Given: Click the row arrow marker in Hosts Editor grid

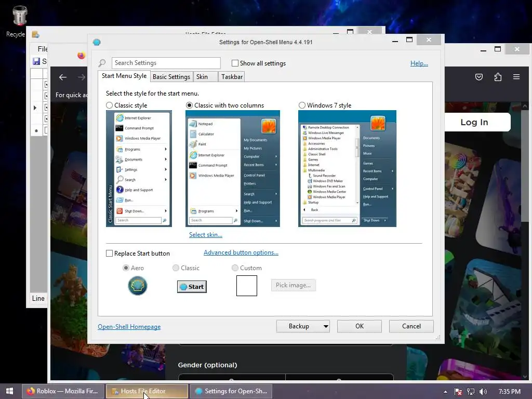Looking at the screenshot, I should click(x=35, y=108).
